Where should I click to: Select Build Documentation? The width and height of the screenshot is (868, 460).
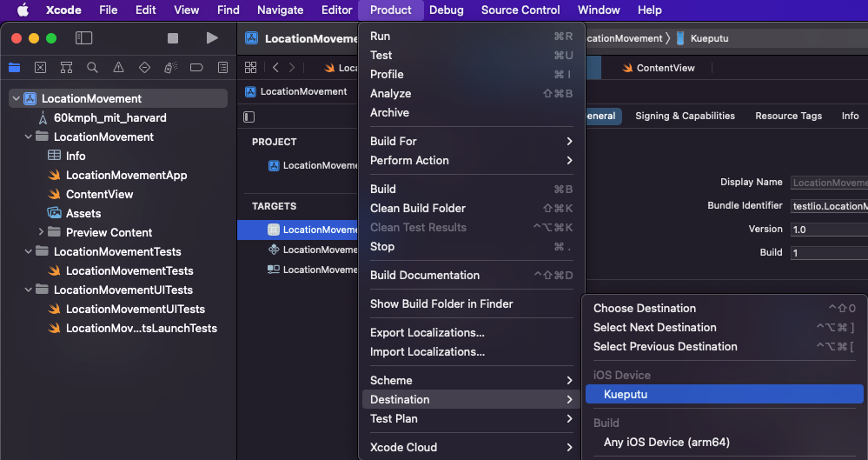point(471,275)
